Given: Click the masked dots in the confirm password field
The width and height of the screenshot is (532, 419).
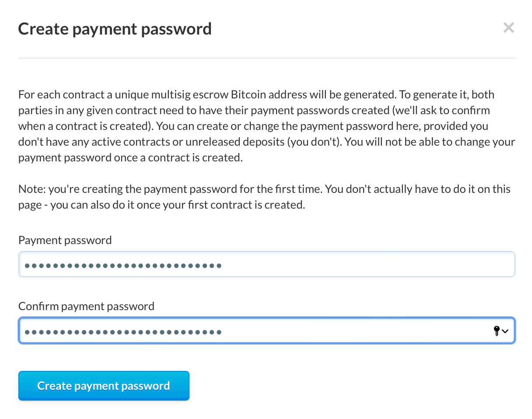Looking at the screenshot, I should point(123,332).
